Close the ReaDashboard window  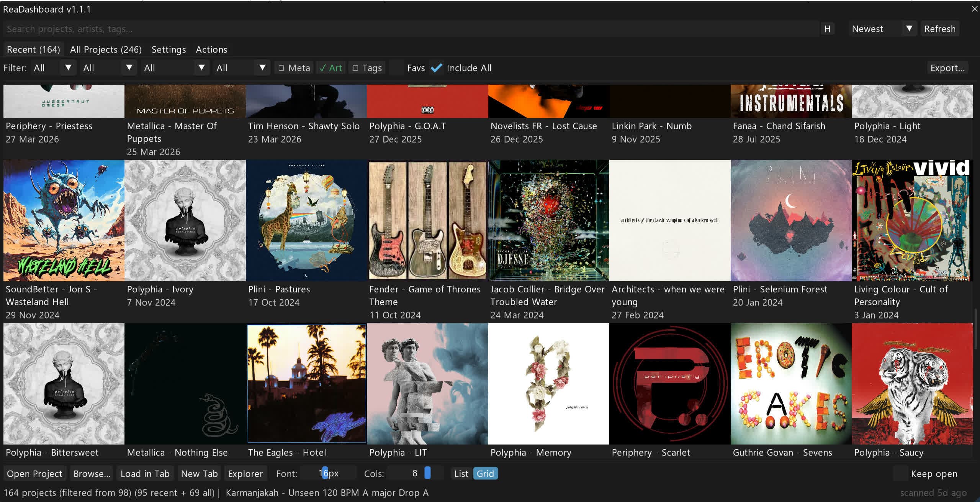[975, 9]
